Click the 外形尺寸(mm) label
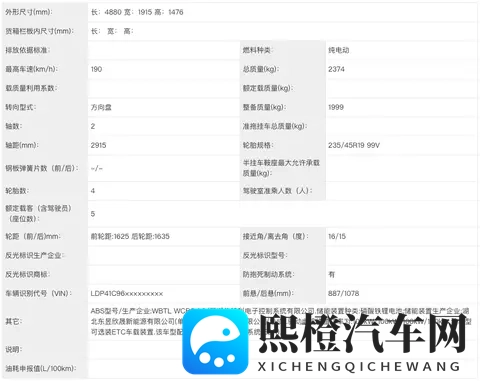This screenshot has width=480, height=381. 29,12
